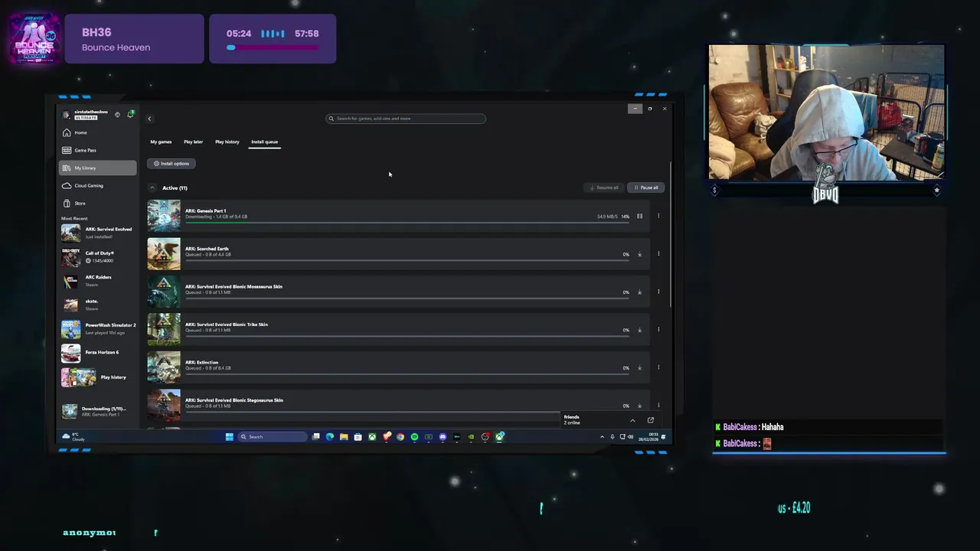This screenshot has width=980, height=551.
Task: Switch to Play history tab
Action: 227,142
